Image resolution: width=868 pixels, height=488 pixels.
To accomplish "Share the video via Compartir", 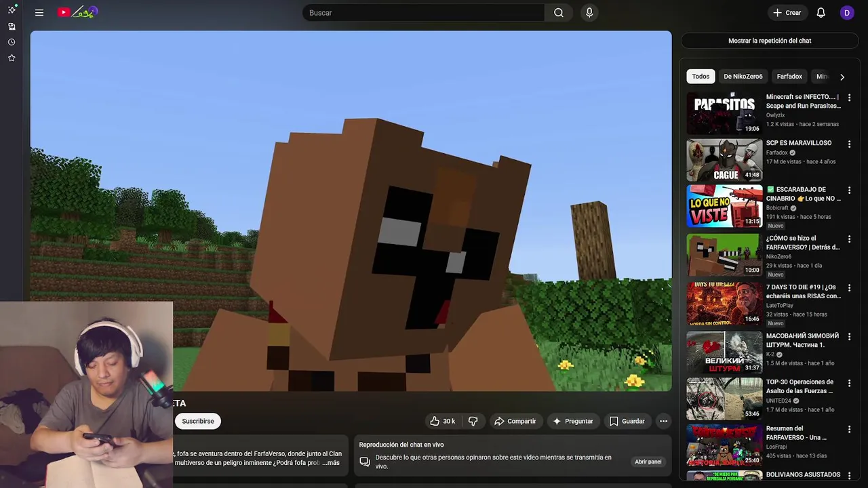I will click(515, 421).
